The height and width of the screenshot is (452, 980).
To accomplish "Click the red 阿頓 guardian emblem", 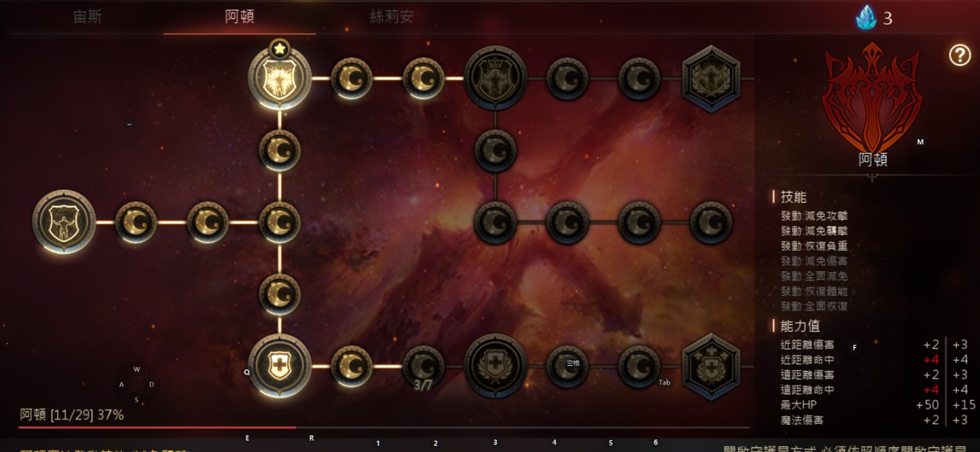I will pyautogui.click(x=872, y=96).
